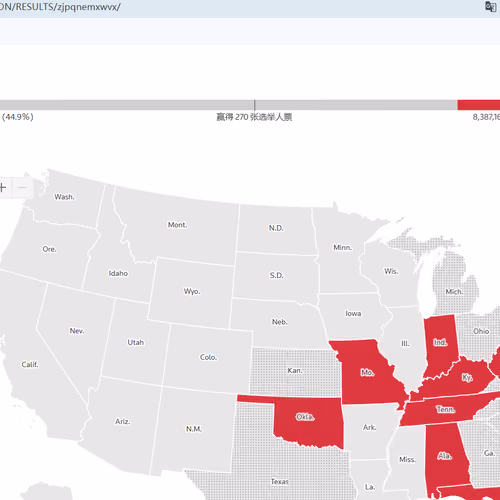The height and width of the screenshot is (500, 500).
Task: Click the 270 electoral votes marker line
Action: pos(254,105)
